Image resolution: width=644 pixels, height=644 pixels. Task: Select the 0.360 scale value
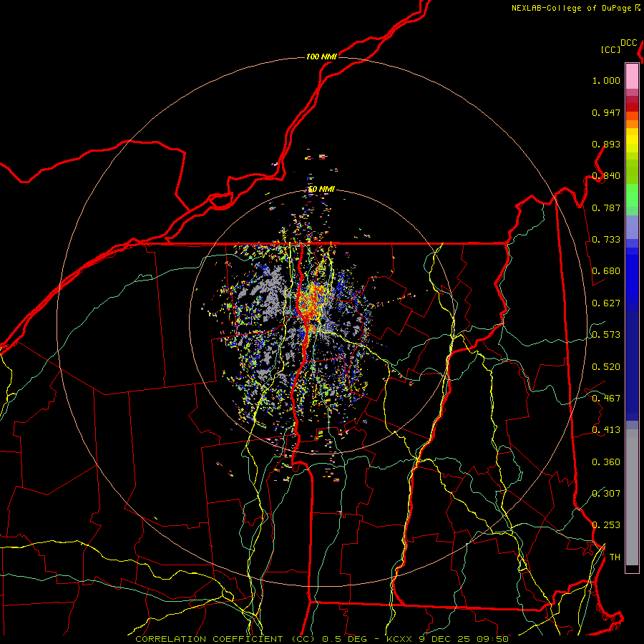(606, 462)
